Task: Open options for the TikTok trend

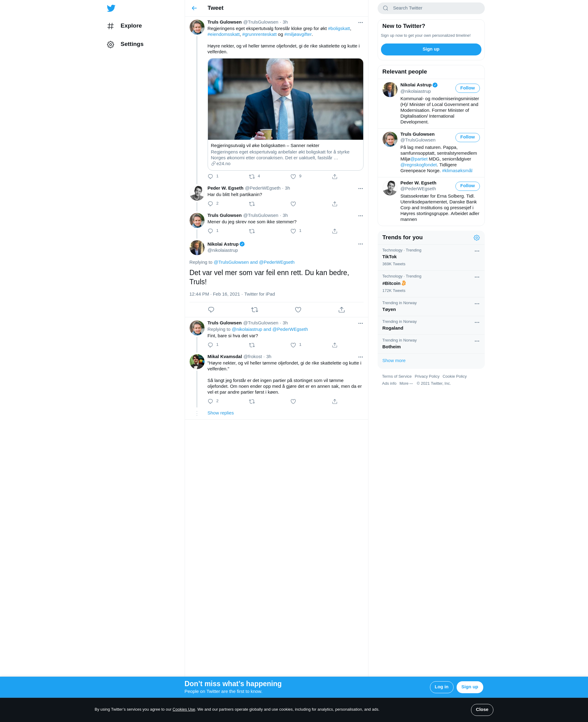Action: coord(477,251)
